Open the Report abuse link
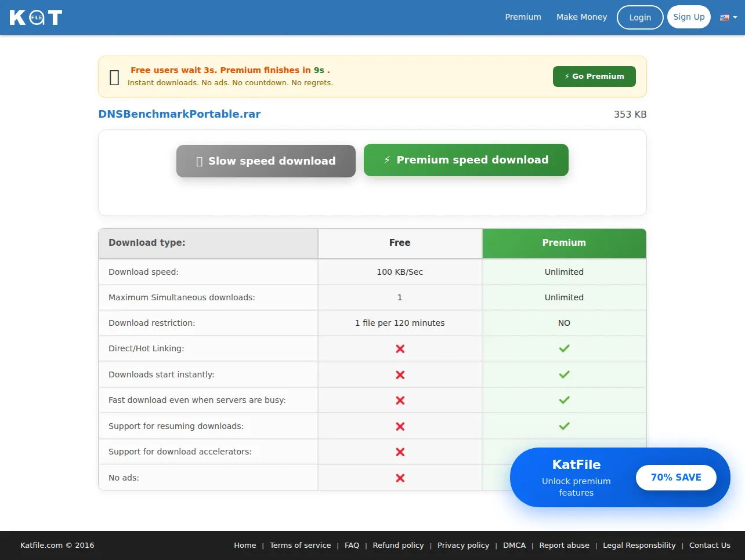Viewport: 745px width, 560px height. point(564,546)
